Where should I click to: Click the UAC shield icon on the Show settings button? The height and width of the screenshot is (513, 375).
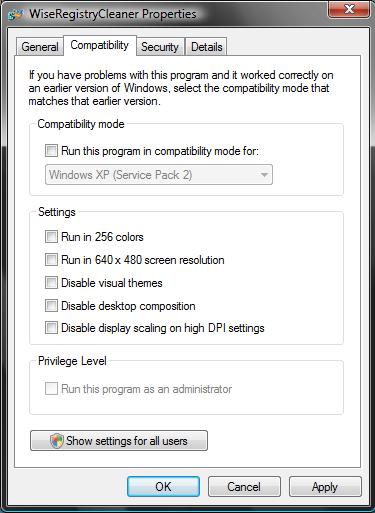pos(57,441)
